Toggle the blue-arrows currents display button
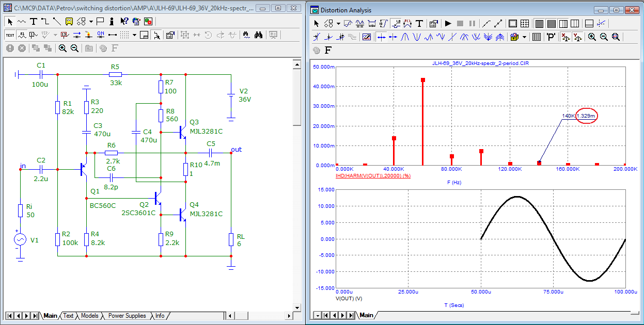Screen dimensions: 644x325 pyautogui.click(x=77, y=35)
